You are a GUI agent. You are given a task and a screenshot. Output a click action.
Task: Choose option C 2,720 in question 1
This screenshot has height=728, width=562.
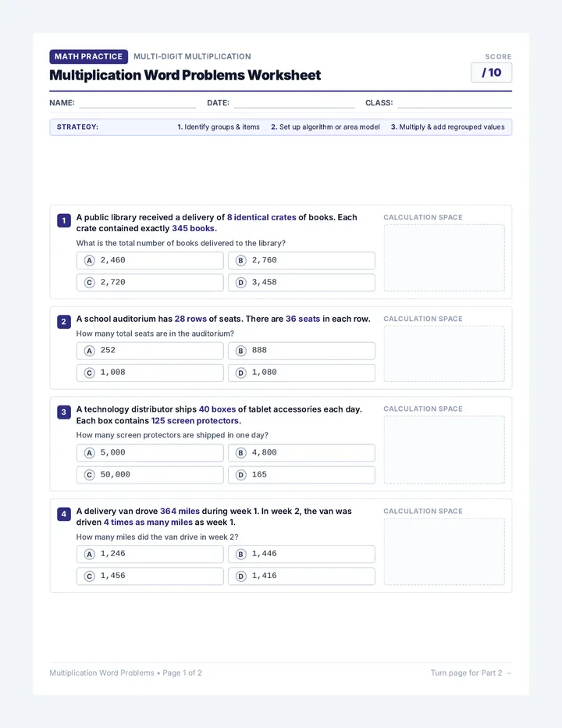click(150, 282)
